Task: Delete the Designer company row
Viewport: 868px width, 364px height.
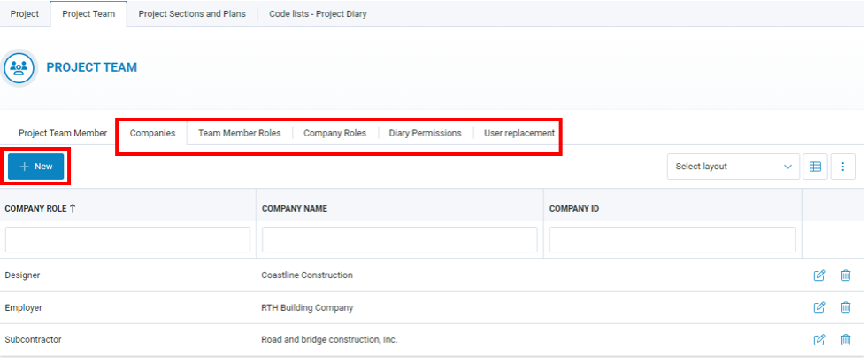Action: tap(845, 275)
